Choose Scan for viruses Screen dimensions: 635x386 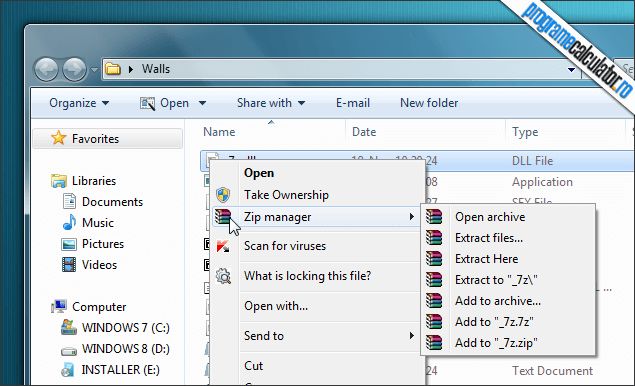(285, 246)
